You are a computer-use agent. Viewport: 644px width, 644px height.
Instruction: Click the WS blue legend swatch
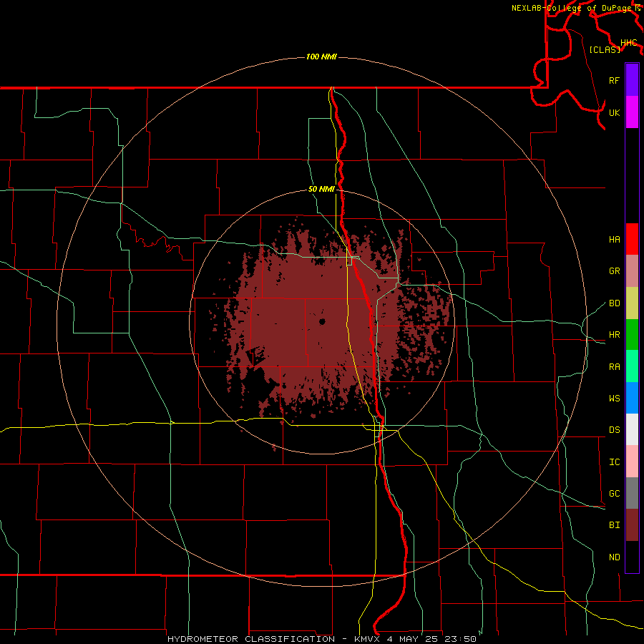tap(632, 398)
